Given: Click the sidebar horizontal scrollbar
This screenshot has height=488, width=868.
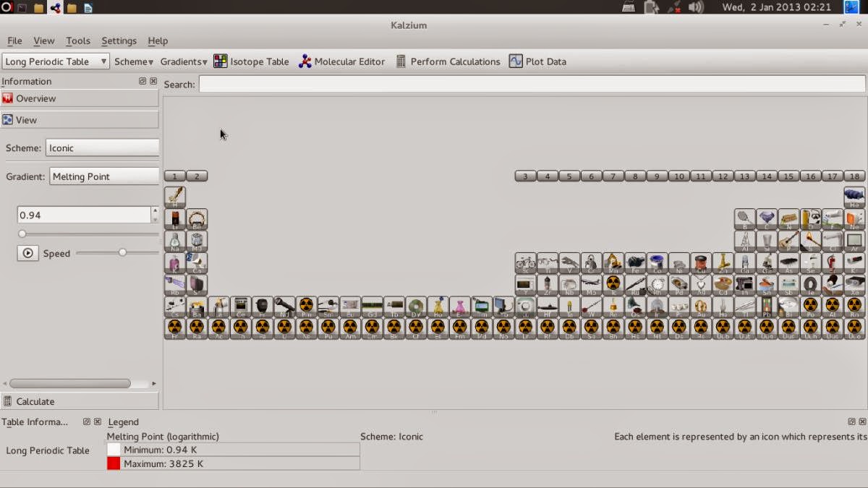Looking at the screenshot, I should [70, 384].
